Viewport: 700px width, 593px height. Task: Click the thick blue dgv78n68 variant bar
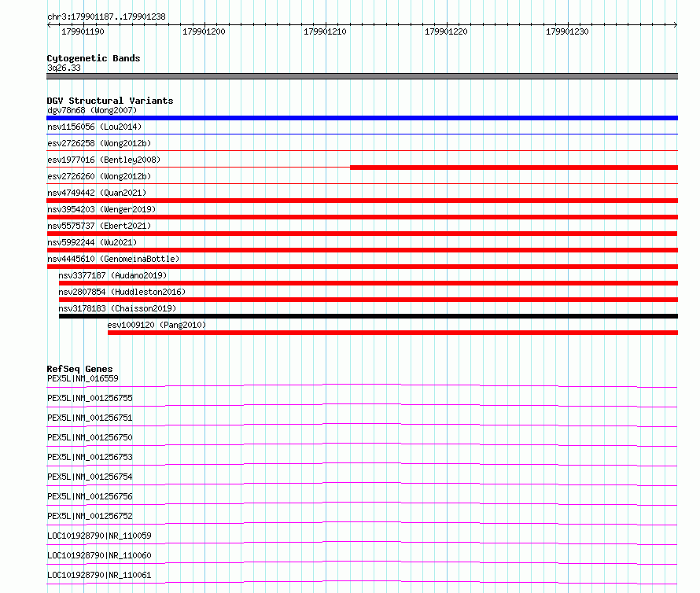coord(362,118)
